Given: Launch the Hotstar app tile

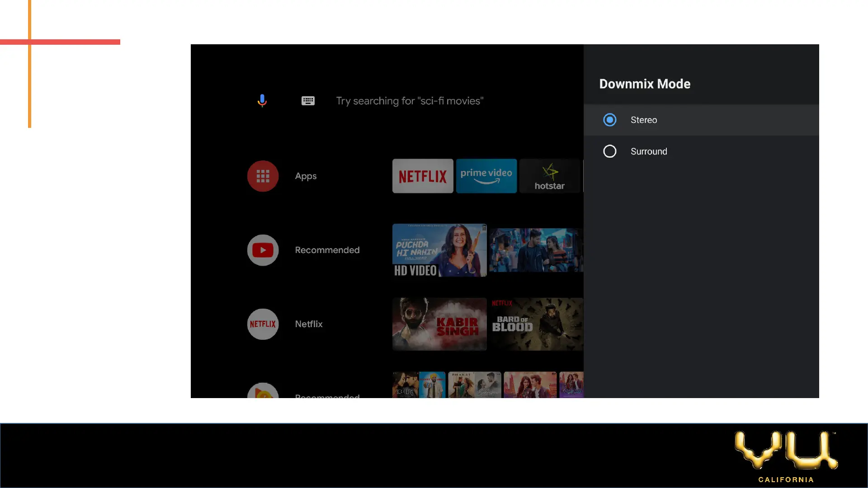Looking at the screenshot, I should [x=549, y=176].
